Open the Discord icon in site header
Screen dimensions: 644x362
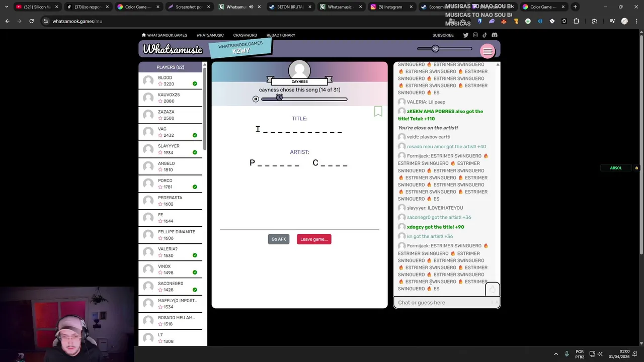pos(495,35)
